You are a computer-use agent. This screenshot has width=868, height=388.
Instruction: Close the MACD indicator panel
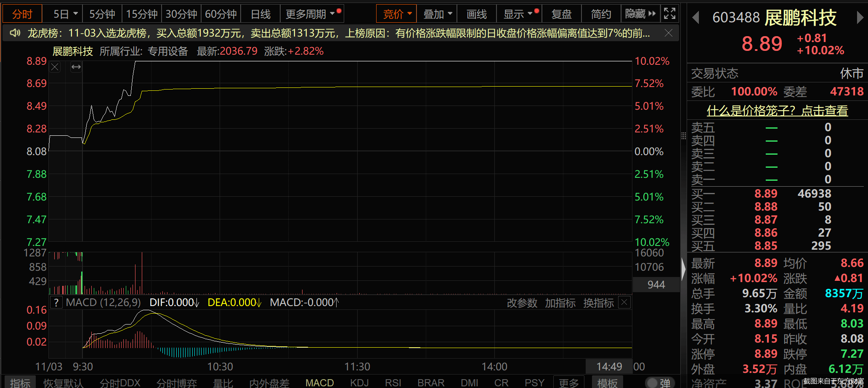(624, 302)
